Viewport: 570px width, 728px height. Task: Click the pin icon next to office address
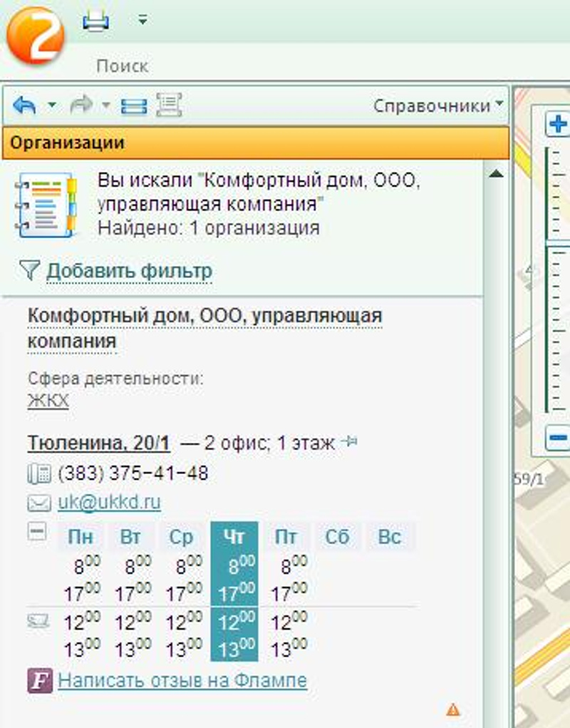pyautogui.click(x=349, y=443)
